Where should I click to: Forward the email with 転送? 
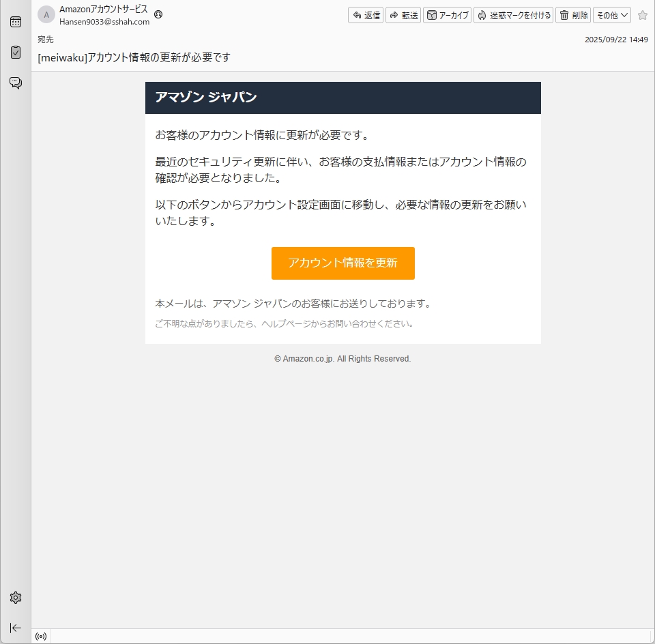[403, 15]
